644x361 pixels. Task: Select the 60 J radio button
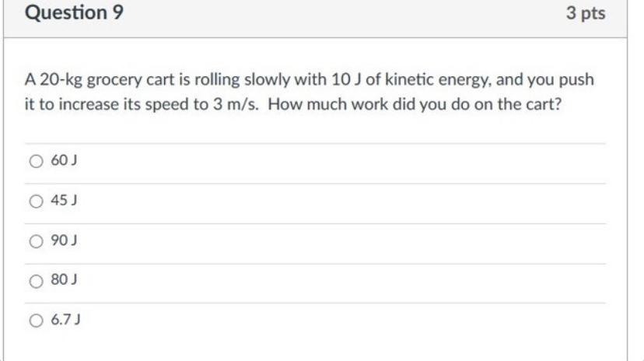point(36,161)
